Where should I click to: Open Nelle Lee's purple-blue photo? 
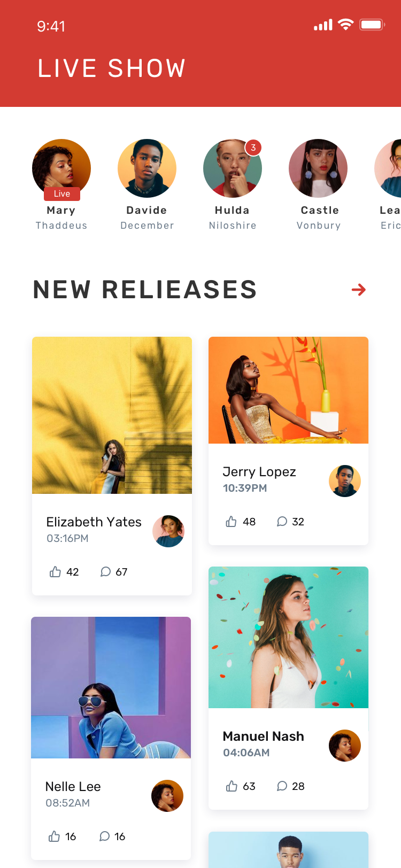coord(111,687)
